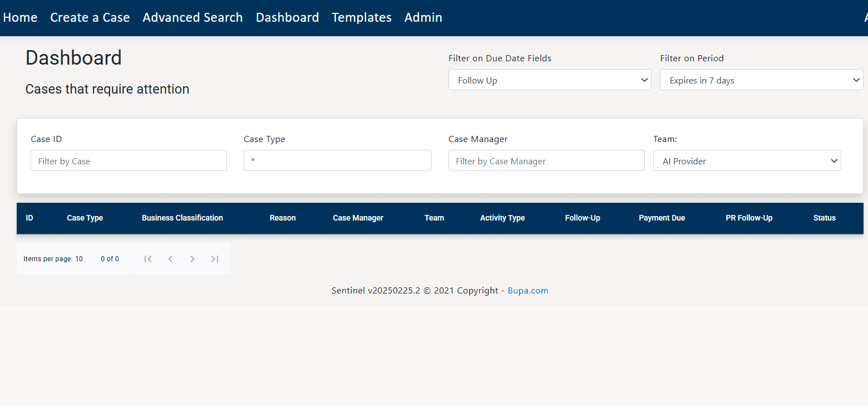The width and height of the screenshot is (868, 406).
Task: Select the Templates menu item
Action: point(361,17)
